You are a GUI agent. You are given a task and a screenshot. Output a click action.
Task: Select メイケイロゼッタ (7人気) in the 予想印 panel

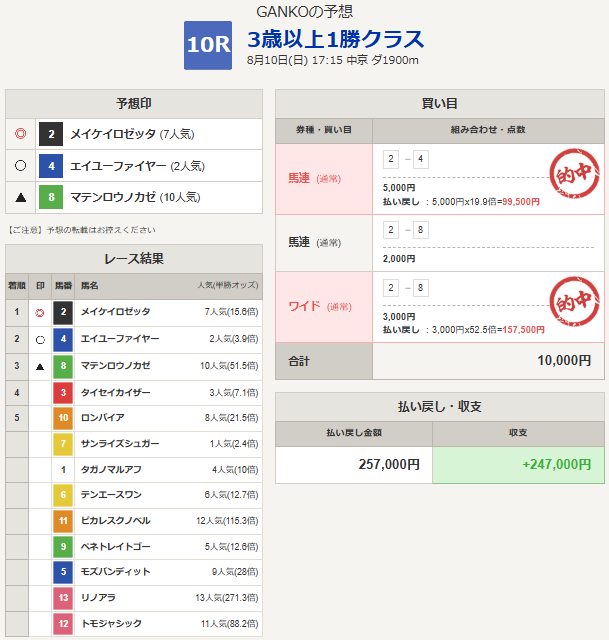(132, 134)
